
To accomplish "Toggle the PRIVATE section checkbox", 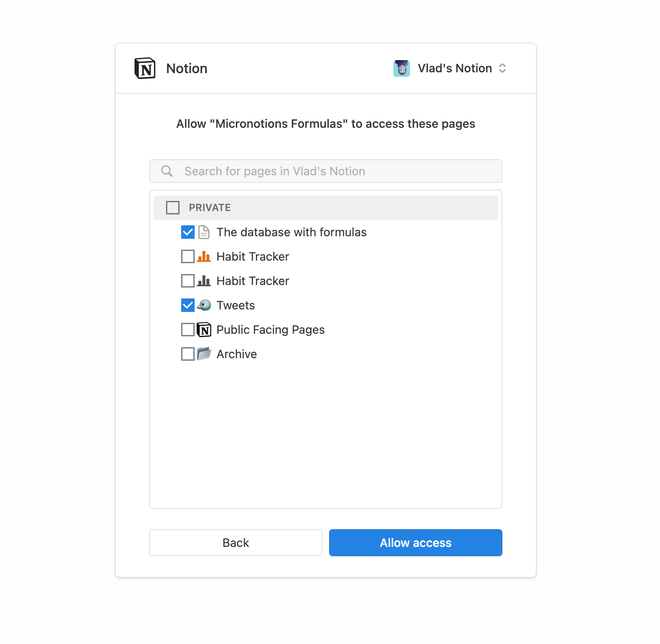I will pos(173,208).
